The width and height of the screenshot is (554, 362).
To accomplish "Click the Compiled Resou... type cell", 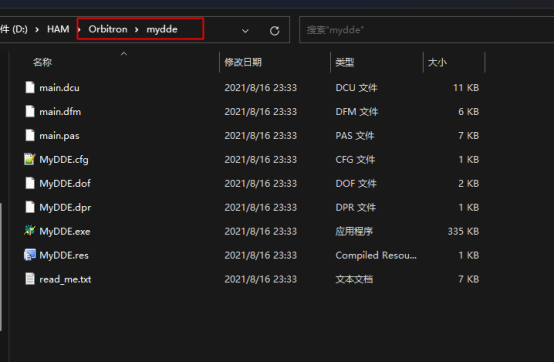I will coord(376,255).
